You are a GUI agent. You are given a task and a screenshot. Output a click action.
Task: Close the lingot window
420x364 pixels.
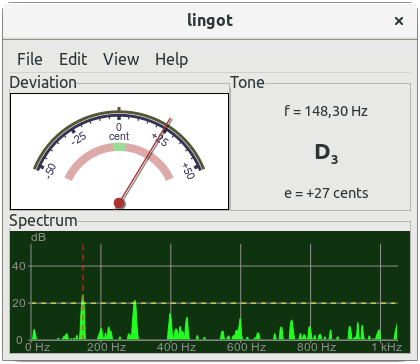pos(399,21)
